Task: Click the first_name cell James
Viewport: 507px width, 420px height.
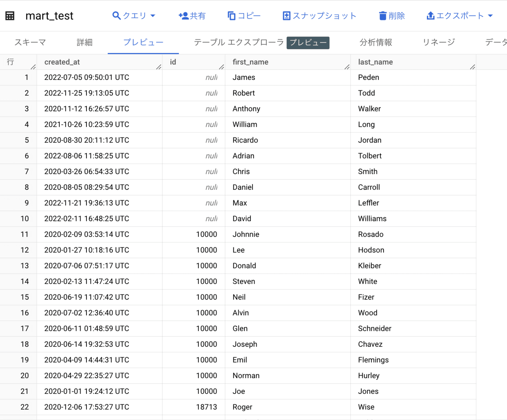Action: pyautogui.click(x=288, y=77)
